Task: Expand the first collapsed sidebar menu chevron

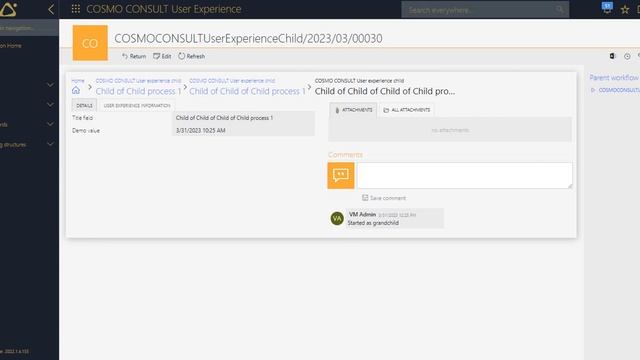Action: [50, 84]
